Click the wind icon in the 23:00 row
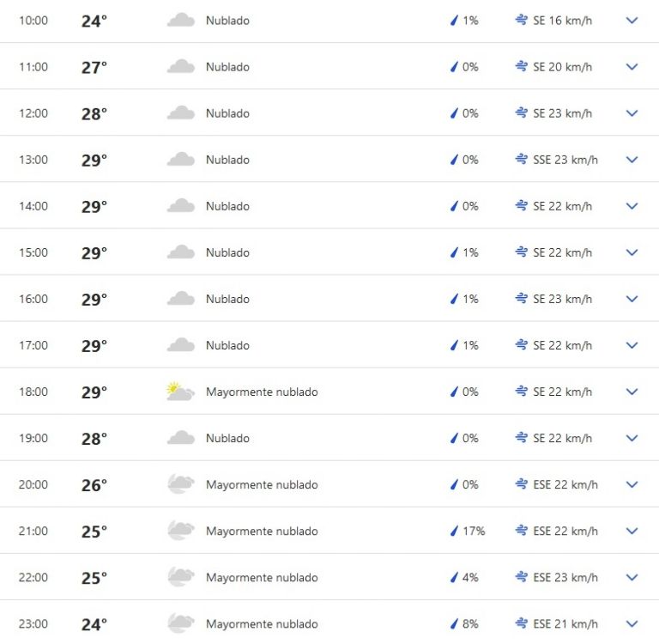Viewport: 659px width, 644px height. click(521, 623)
